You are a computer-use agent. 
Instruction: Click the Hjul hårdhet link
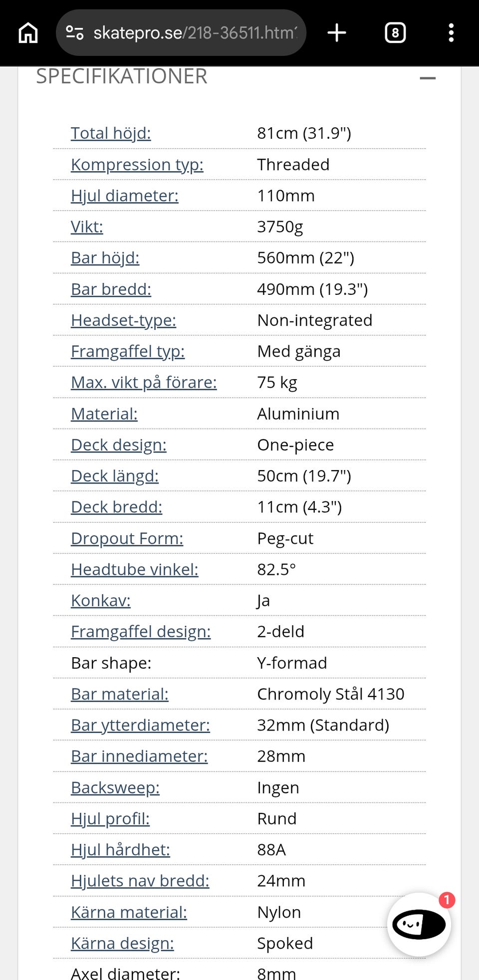120,850
